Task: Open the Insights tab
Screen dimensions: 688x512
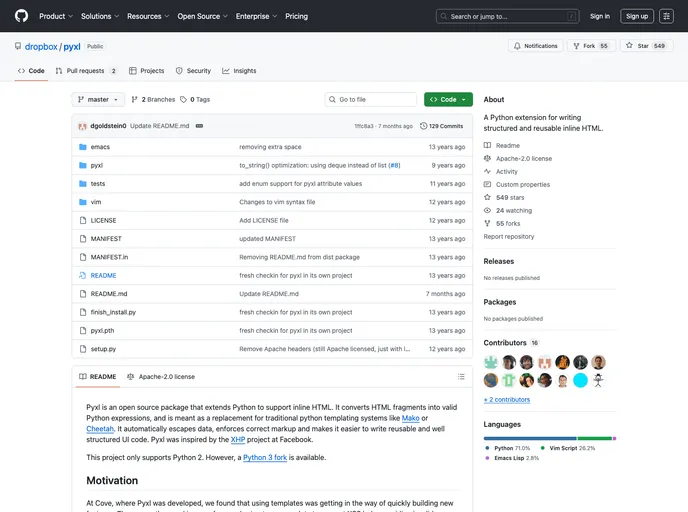Action: (x=239, y=71)
